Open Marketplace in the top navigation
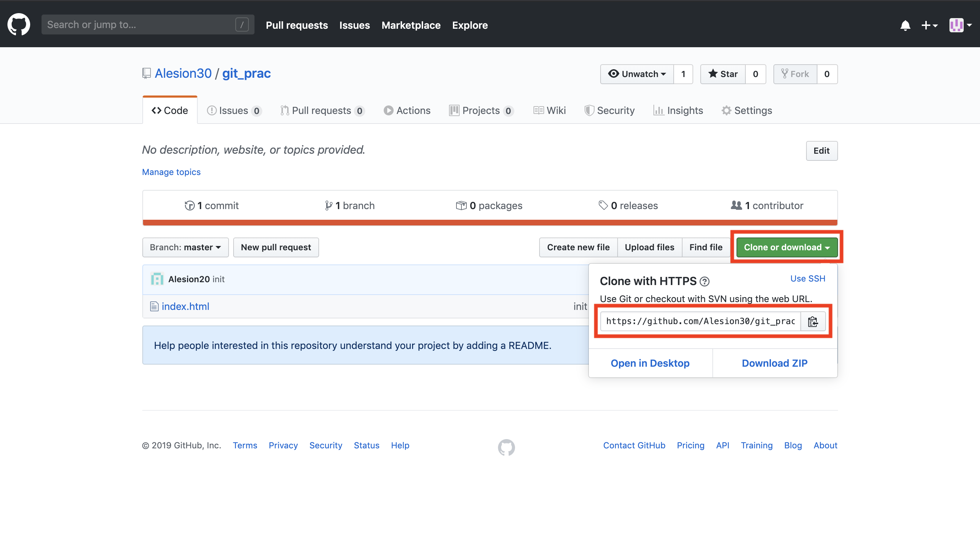The height and width of the screenshot is (541, 980). (x=411, y=25)
